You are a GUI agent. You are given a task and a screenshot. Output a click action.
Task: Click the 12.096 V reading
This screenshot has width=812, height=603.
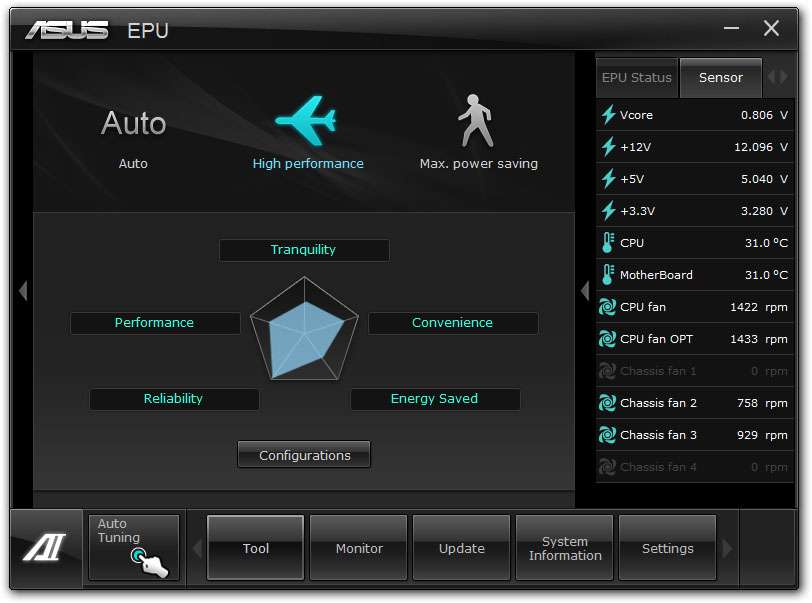pyautogui.click(x=761, y=147)
